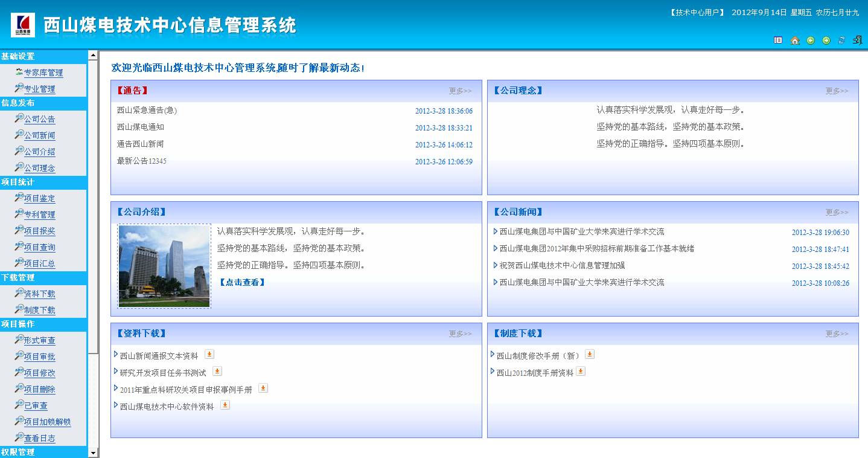
Task: Download 西山新闻通报文本资料 via its icon
Action: (209, 354)
